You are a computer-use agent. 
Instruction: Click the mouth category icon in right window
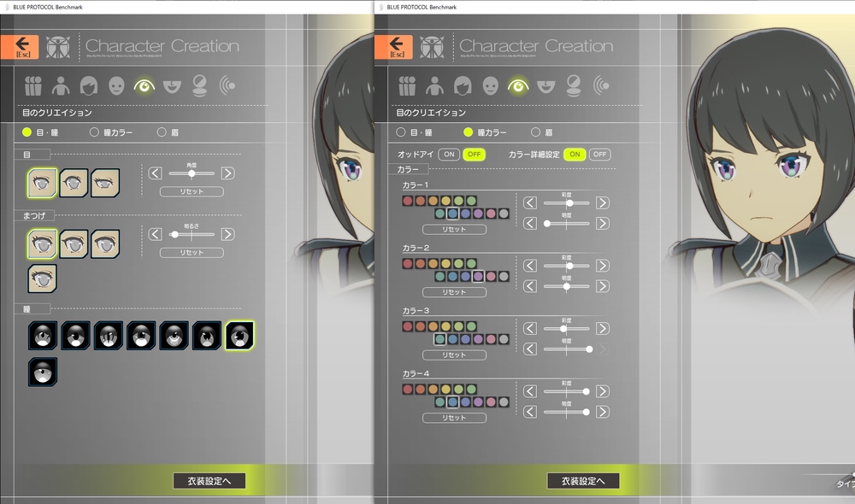click(x=545, y=85)
